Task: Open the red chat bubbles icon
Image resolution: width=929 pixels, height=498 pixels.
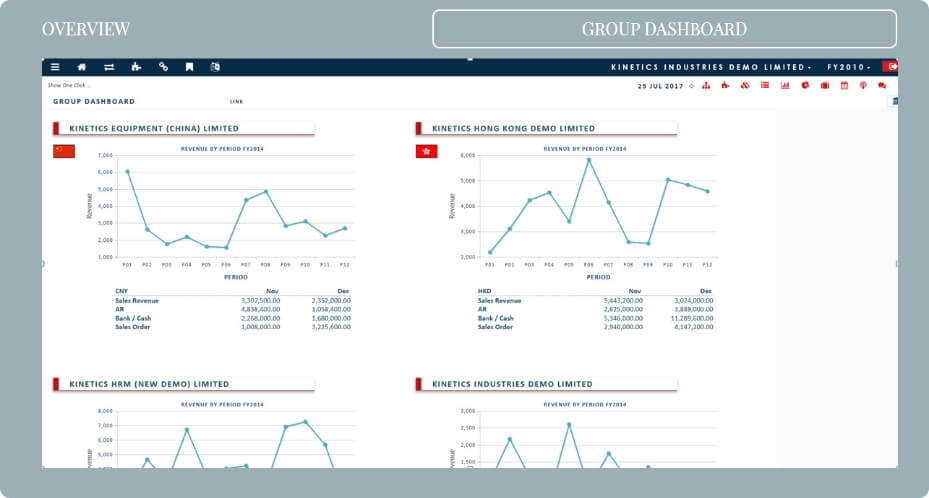Action: (882, 86)
